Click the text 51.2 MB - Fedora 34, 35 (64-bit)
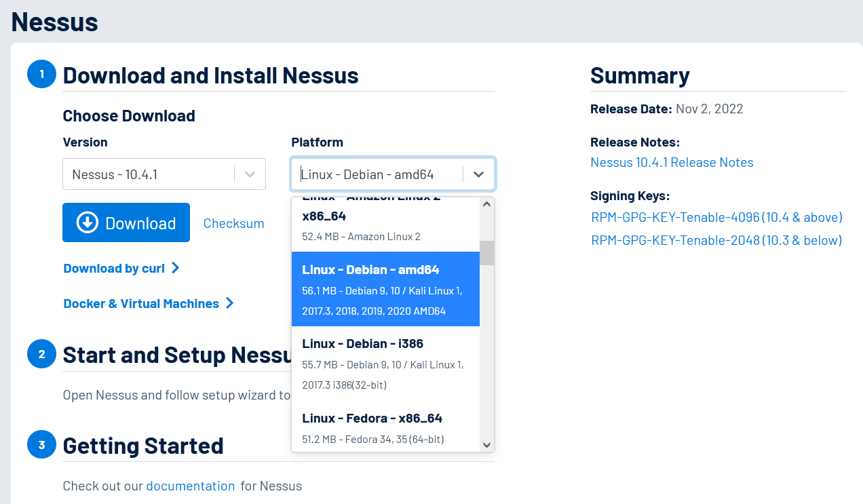The width and height of the screenshot is (863, 504). 373,439
